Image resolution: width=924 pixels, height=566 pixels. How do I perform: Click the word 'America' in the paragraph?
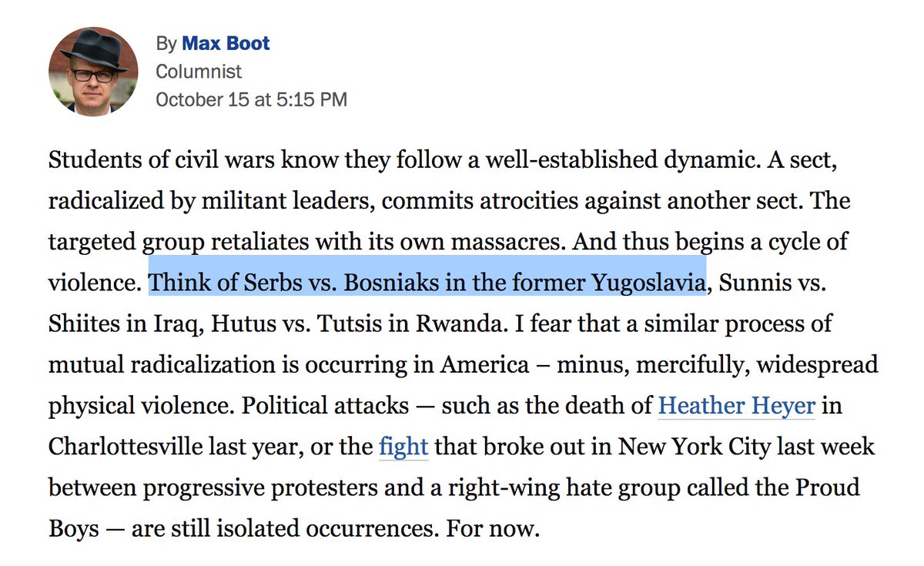pos(484,364)
